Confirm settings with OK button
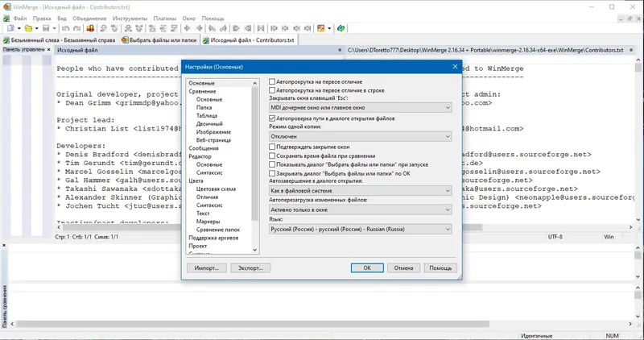Screen dimensions: 644x340 [367, 268]
